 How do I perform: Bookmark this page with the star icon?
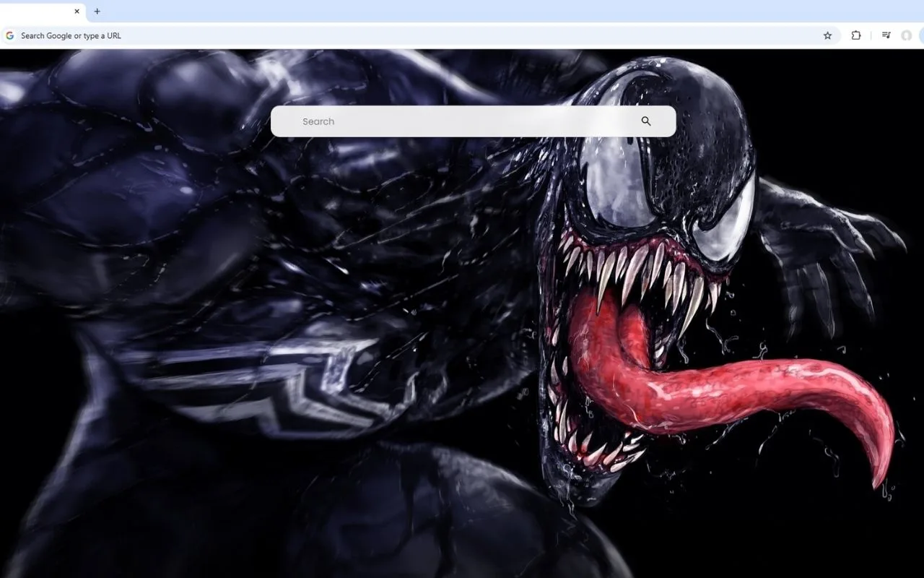[x=828, y=35]
